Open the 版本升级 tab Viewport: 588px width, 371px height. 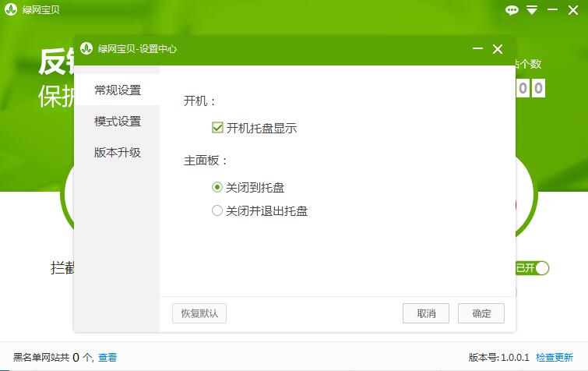point(117,152)
